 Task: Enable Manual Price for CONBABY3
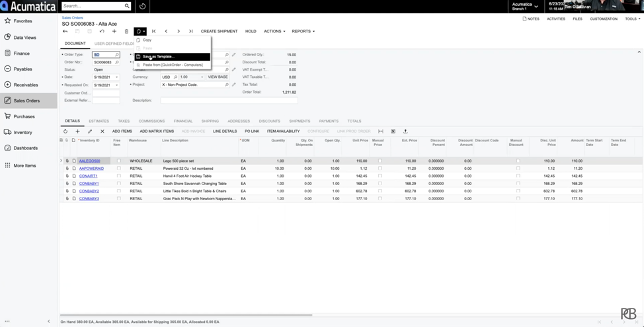tap(380, 198)
